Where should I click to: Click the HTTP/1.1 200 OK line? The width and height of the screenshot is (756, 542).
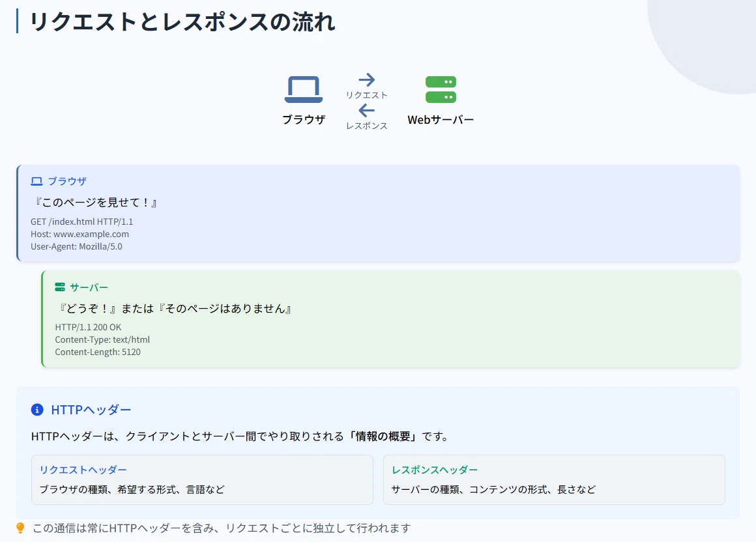88,327
